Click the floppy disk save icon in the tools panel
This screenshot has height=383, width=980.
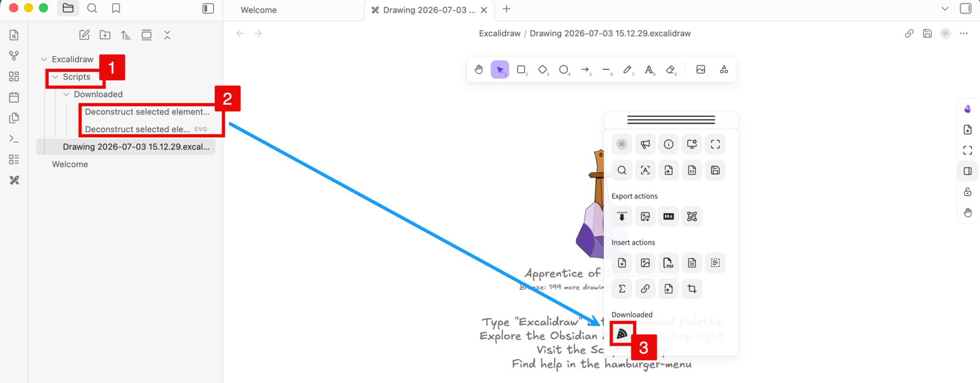[x=715, y=170]
